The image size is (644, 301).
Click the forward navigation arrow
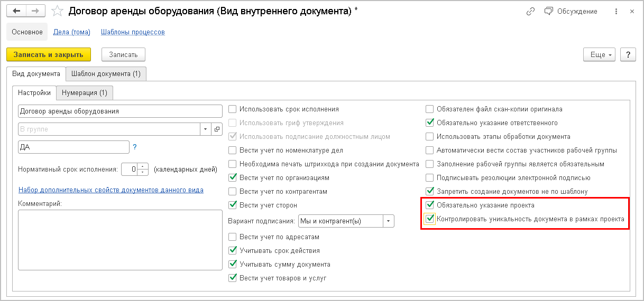click(35, 11)
